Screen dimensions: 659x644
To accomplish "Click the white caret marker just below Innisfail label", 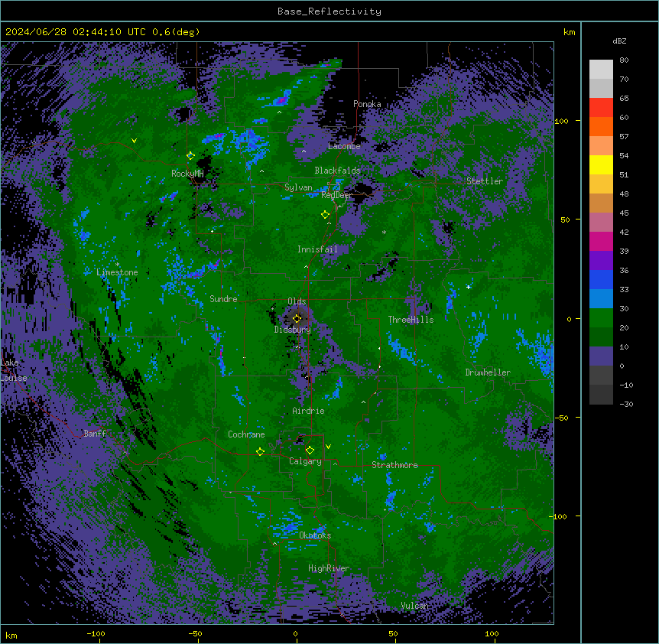I will pyautogui.click(x=306, y=267).
